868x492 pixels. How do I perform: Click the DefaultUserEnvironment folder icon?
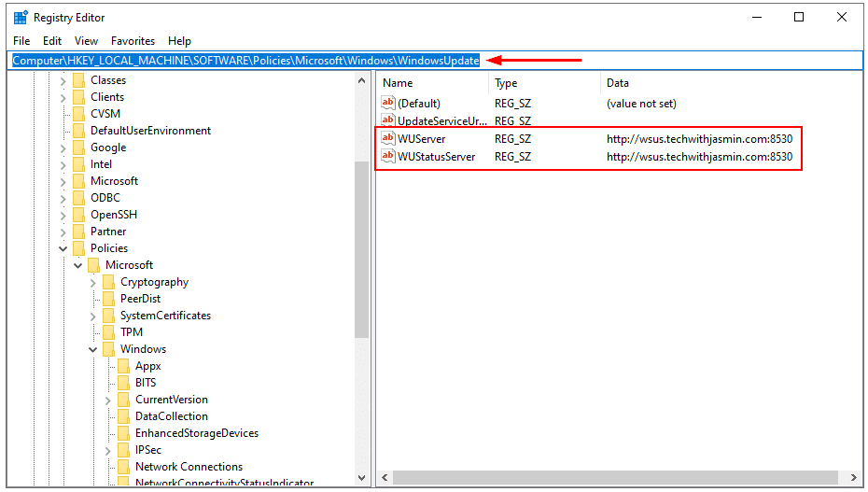pos(79,131)
